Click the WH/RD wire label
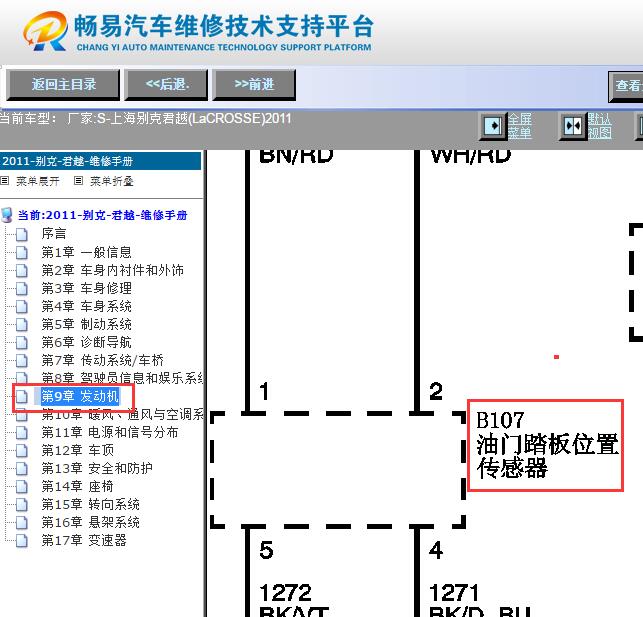This screenshot has height=617, width=643. click(471, 156)
